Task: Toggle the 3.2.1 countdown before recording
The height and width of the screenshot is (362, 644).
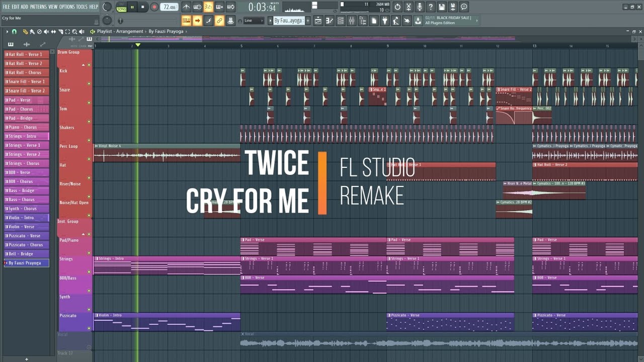Action: pyautogui.click(x=208, y=7)
